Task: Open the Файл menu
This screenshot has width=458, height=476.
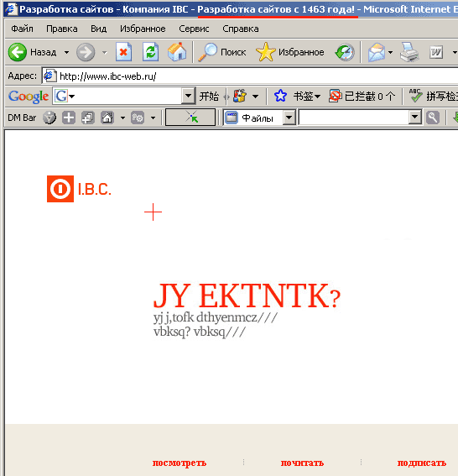Action: click(x=22, y=29)
